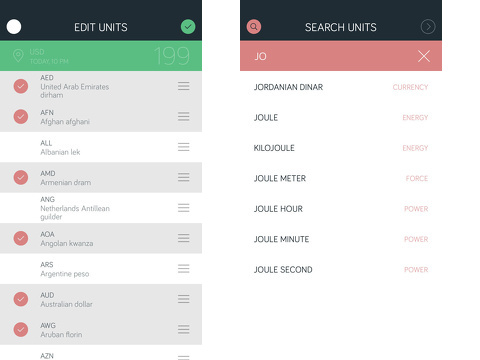Screen dimensions: 480x360
Task: Click the red search magnifier icon
Action: click(x=254, y=27)
